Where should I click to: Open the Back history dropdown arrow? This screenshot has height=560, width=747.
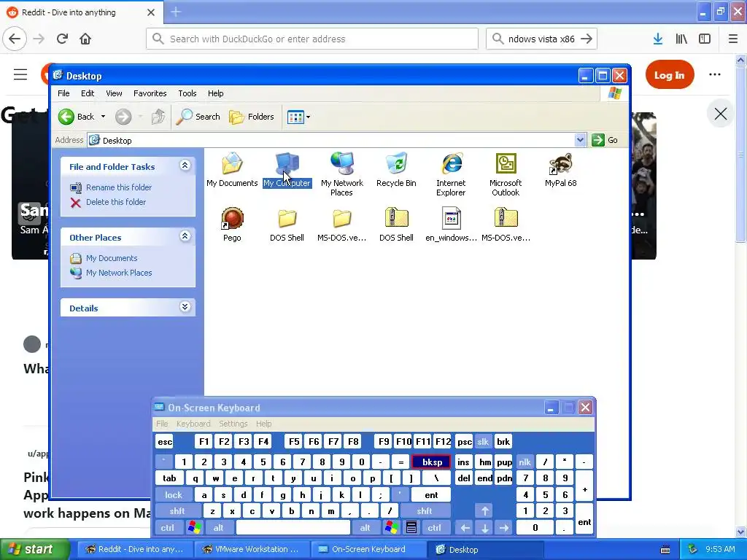click(x=103, y=117)
